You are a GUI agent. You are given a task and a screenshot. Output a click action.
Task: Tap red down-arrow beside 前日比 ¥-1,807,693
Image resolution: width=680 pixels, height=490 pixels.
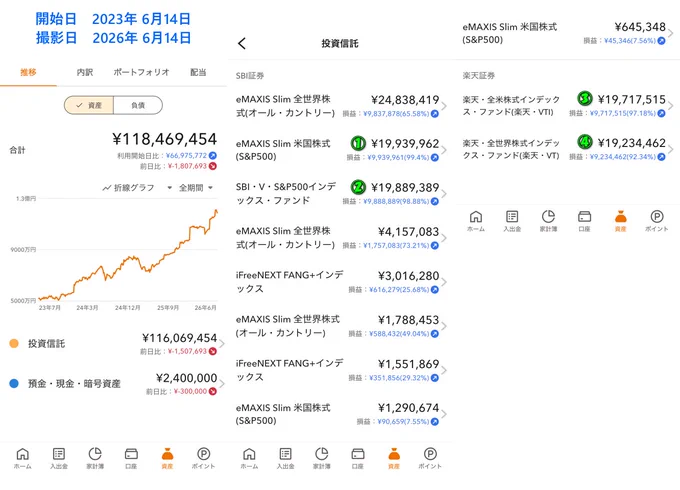212,166
